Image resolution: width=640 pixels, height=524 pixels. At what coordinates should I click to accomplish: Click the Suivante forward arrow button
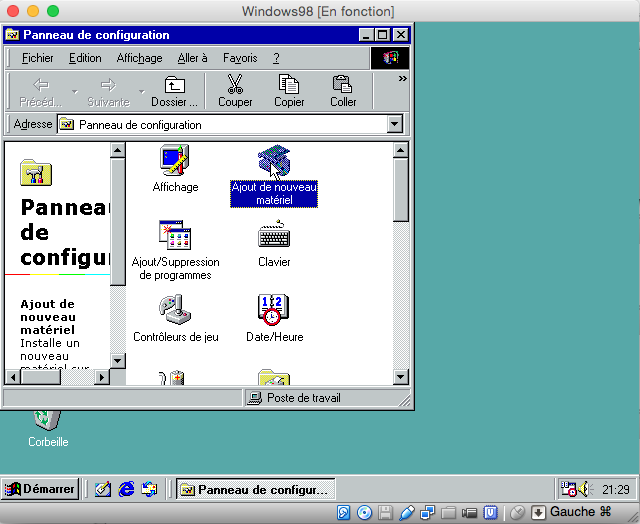[108, 91]
